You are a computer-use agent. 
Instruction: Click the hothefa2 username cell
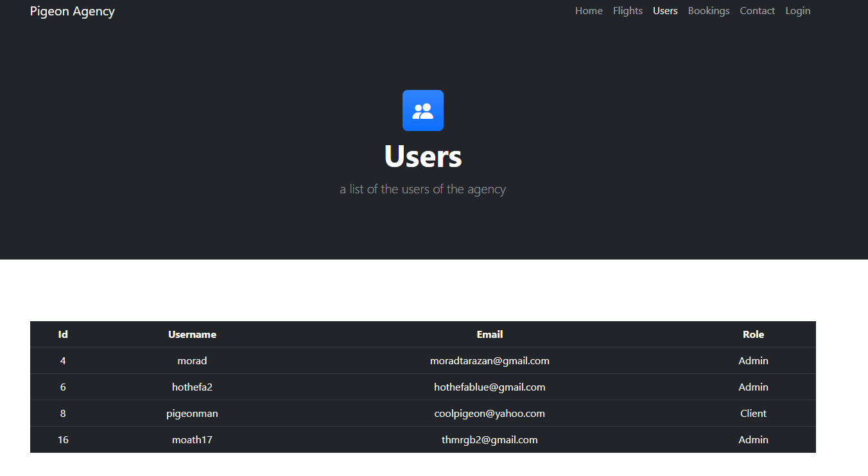click(192, 387)
